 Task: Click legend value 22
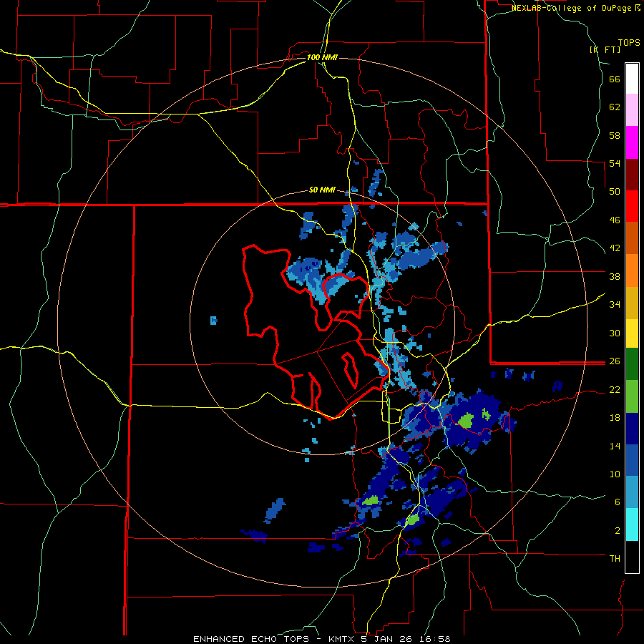coord(615,390)
